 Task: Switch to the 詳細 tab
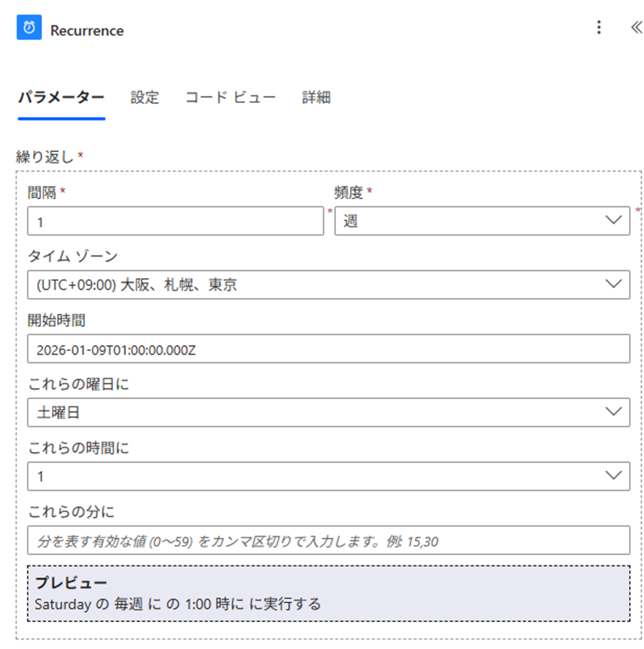[317, 98]
